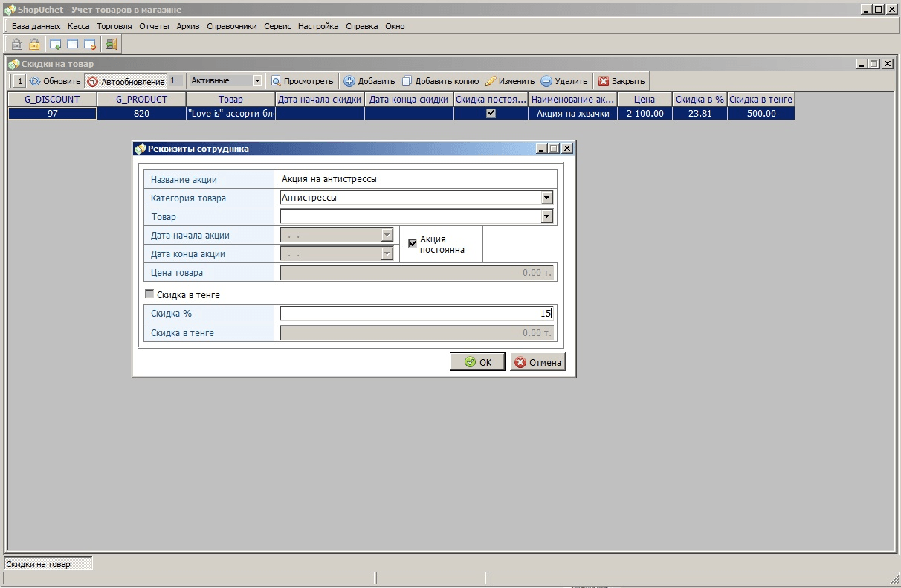The width and height of the screenshot is (901, 588).
Task: Click the window icon with red mark
Action: tap(90, 44)
